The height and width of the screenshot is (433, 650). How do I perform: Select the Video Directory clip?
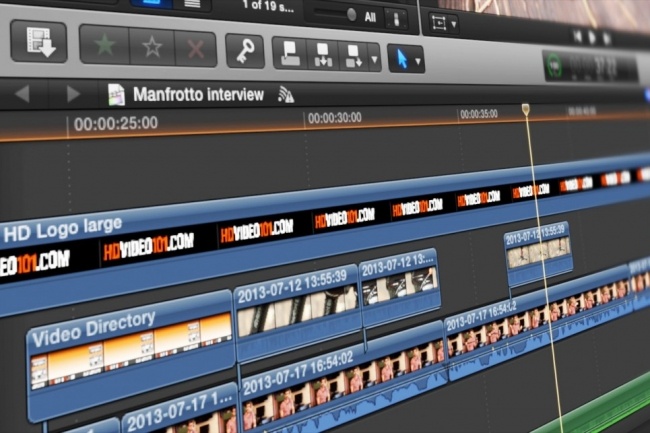tap(130, 357)
